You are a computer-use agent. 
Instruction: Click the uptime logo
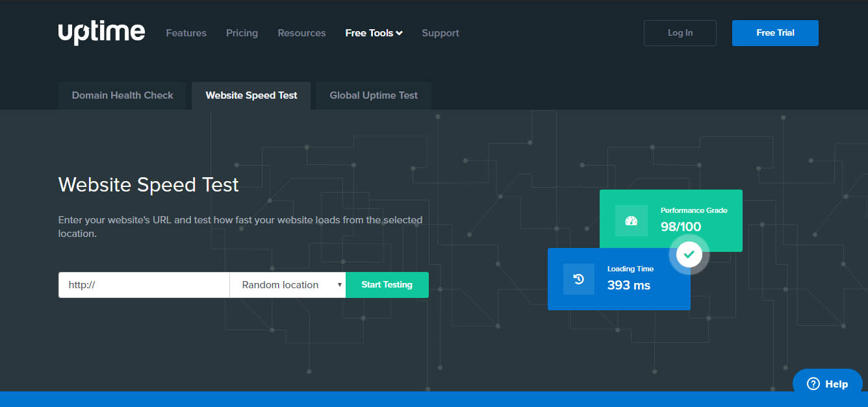pos(101,32)
